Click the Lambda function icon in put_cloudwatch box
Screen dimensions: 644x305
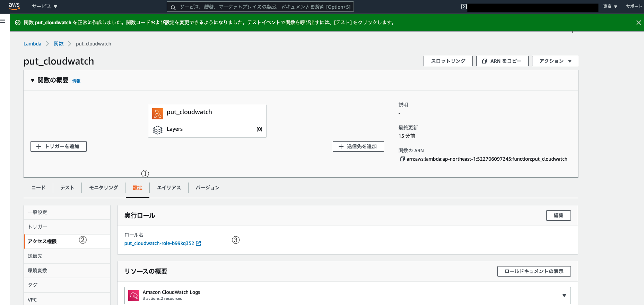(158, 113)
